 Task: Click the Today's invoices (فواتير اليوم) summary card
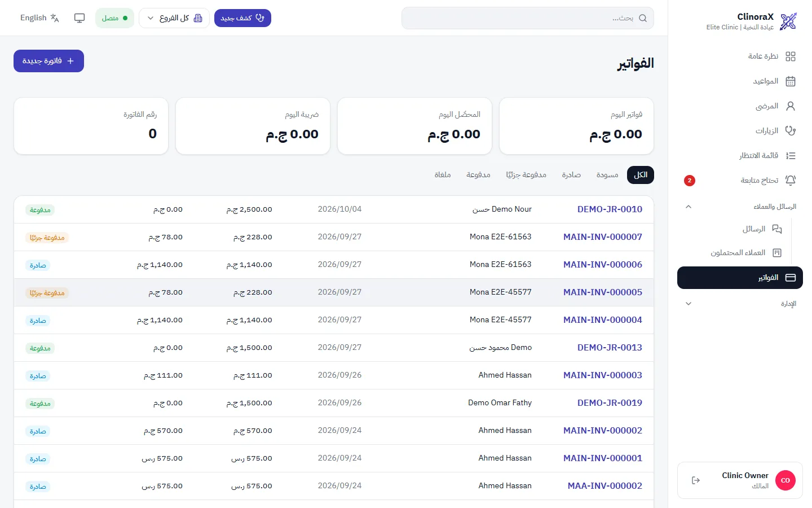click(576, 126)
